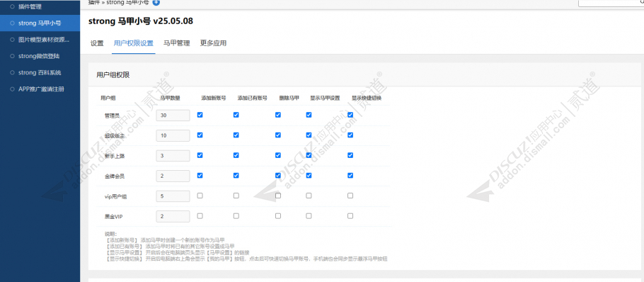Click the search box at top right

coord(611,3)
